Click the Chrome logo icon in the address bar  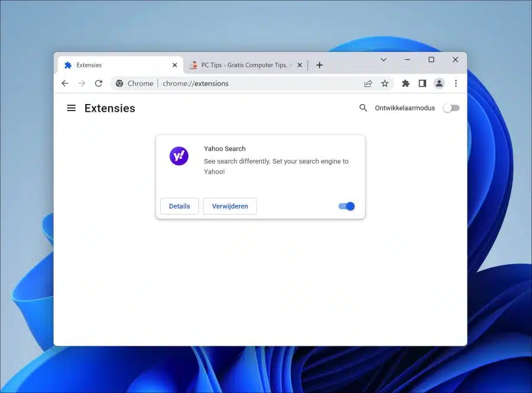[119, 83]
